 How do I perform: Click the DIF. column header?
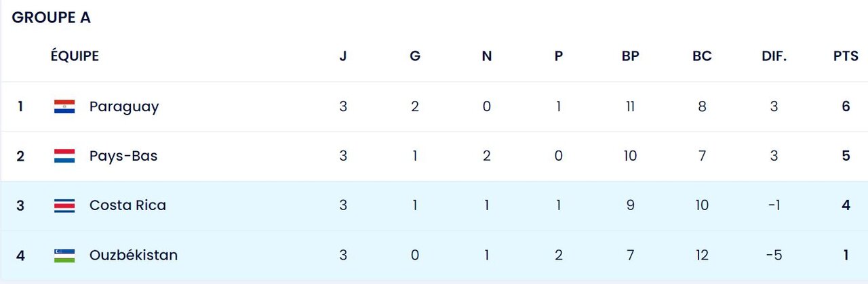point(774,56)
